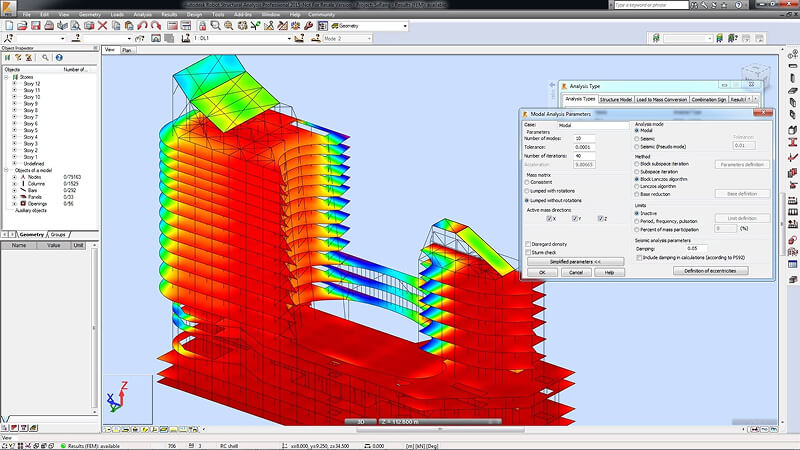
Task: Click the Number of modes input field
Action: 584,138
